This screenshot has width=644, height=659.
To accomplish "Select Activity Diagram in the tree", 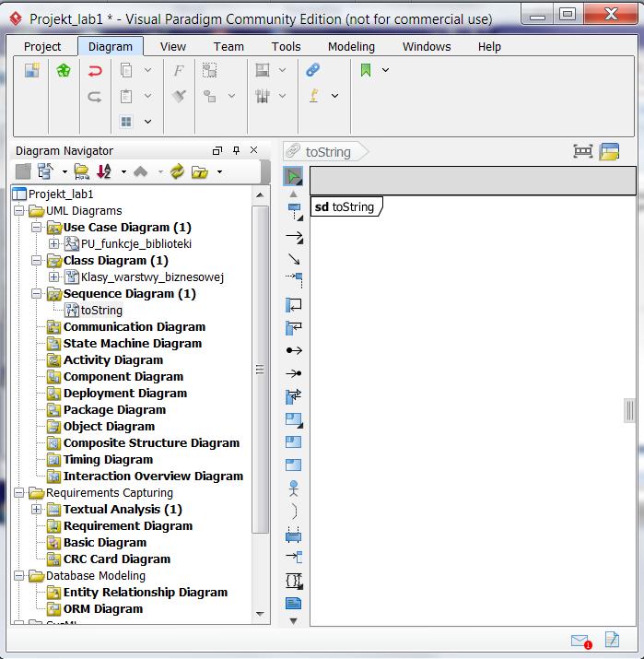I will (x=113, y=360).
